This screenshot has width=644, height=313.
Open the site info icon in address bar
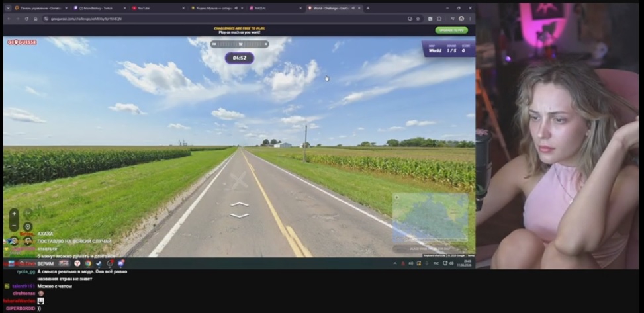click(x=46, y=19)
